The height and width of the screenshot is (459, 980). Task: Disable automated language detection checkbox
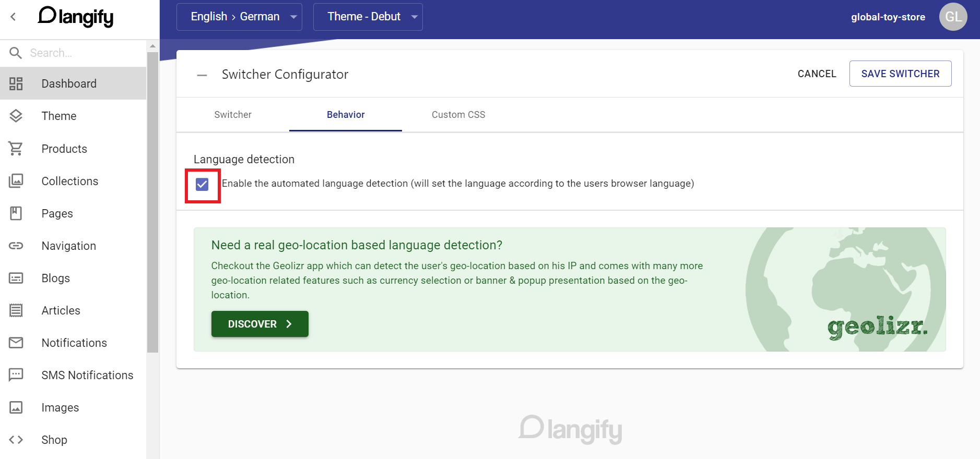(x=202, y=184)
